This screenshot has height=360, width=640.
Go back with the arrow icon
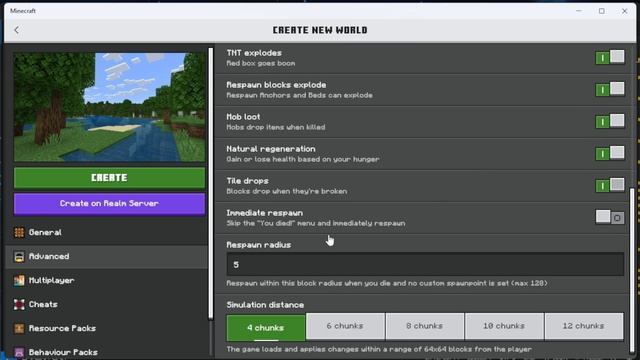17,30
